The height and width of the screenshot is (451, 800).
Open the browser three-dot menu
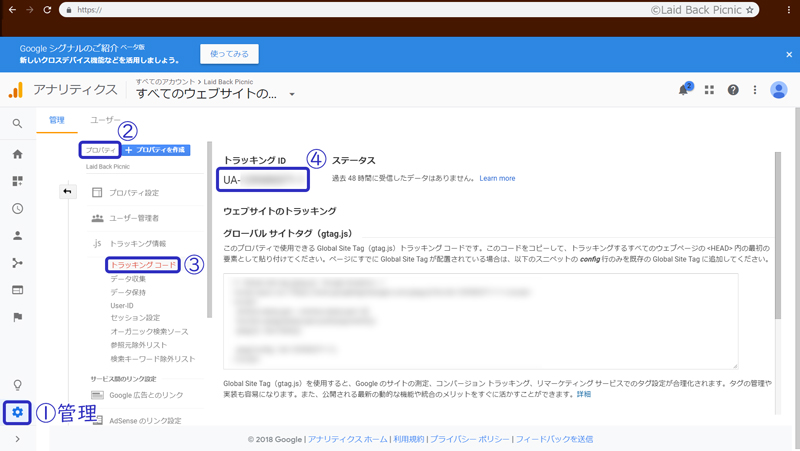[789, 10]
